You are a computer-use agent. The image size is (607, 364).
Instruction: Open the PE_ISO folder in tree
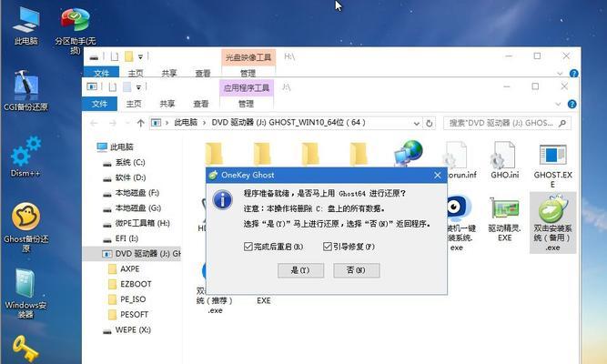127,299
